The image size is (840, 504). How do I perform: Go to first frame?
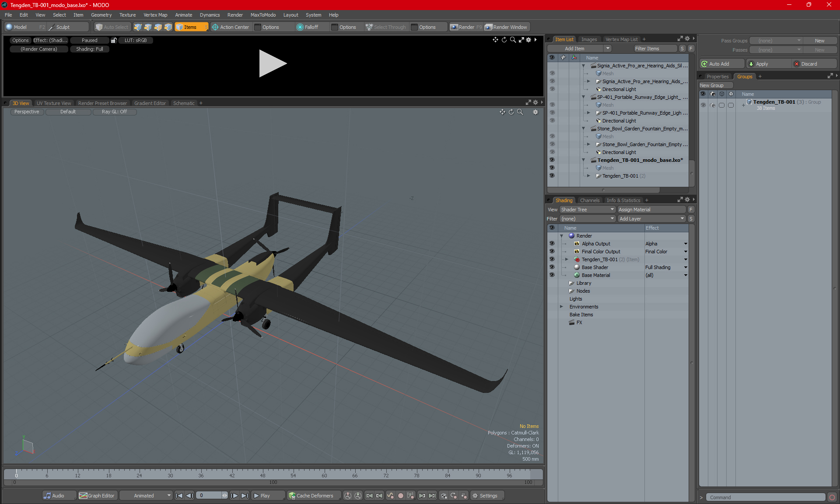pyautogui.click(x=179, y=496)
